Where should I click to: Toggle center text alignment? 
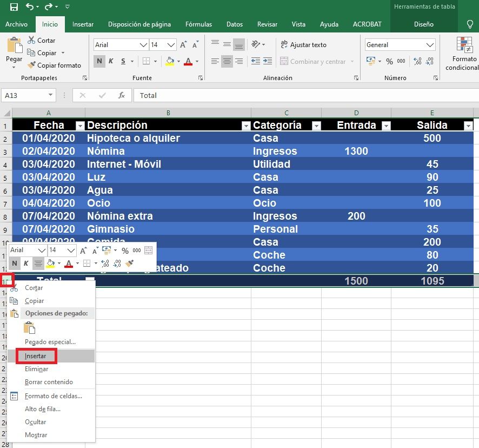[227, 61]
